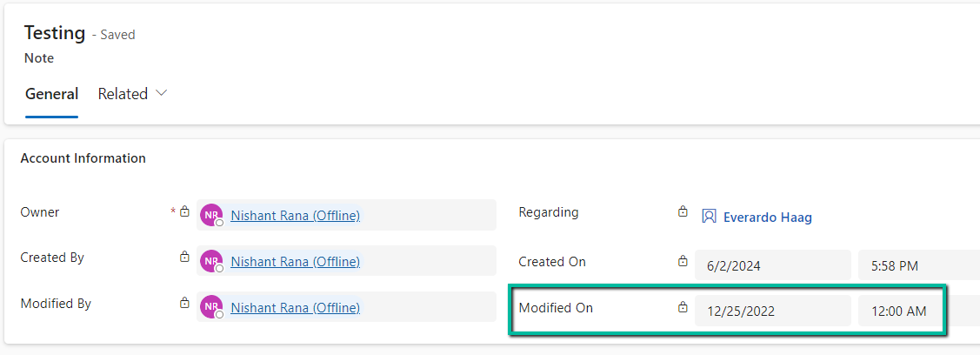980x355 pixels.
Task: Switch to the General tab
Action: click(x=51, y=94)
